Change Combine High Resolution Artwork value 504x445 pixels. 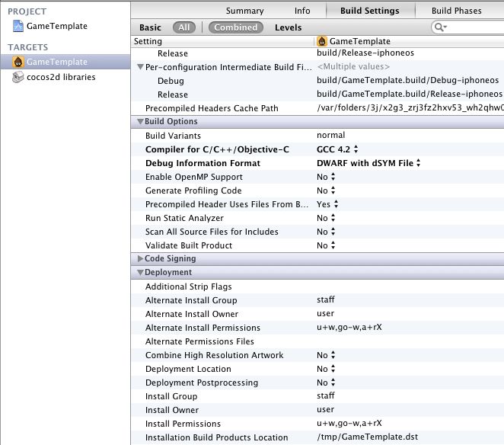(326, 355)
